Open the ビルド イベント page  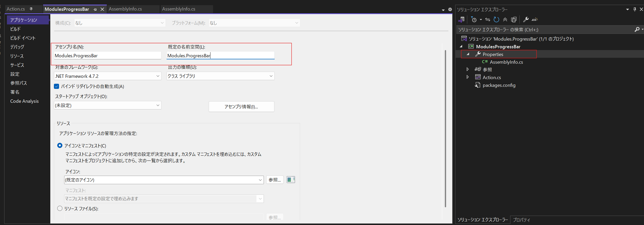point(23,38)
